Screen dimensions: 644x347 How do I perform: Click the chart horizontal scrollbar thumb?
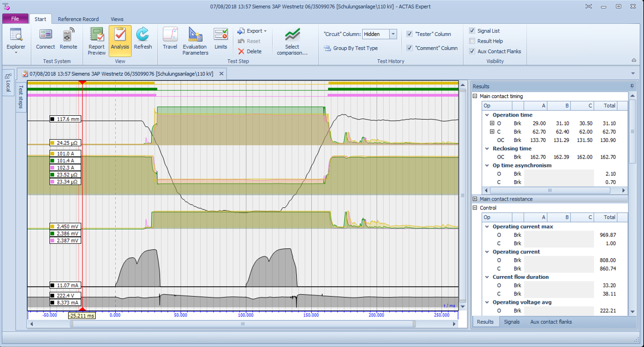[x=243, y=324]
